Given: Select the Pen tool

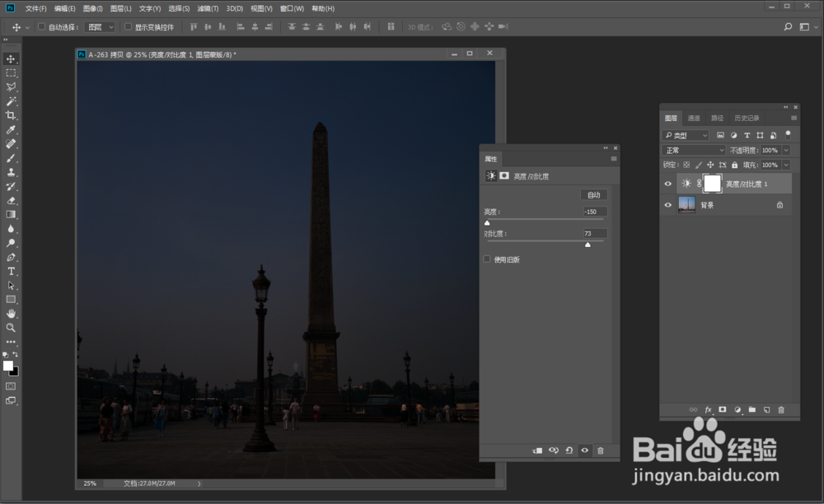Looking at the screenshot, I should click(x=11, y=257).
